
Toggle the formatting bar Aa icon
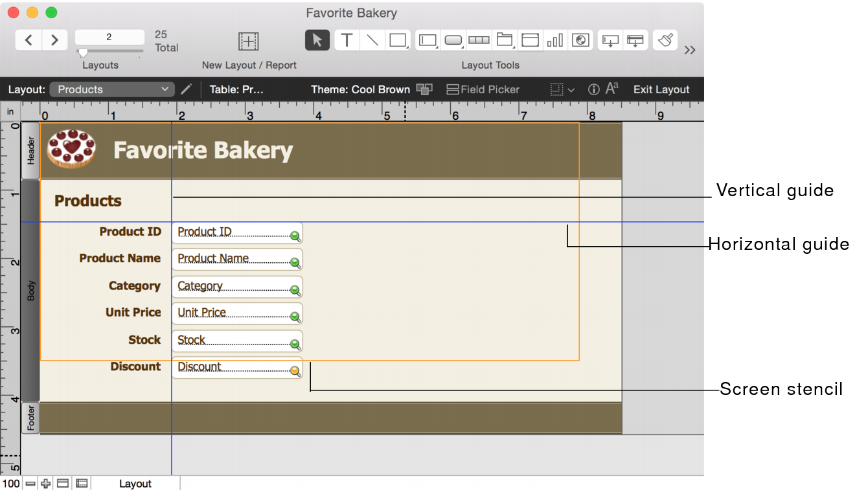coord(612,89)
